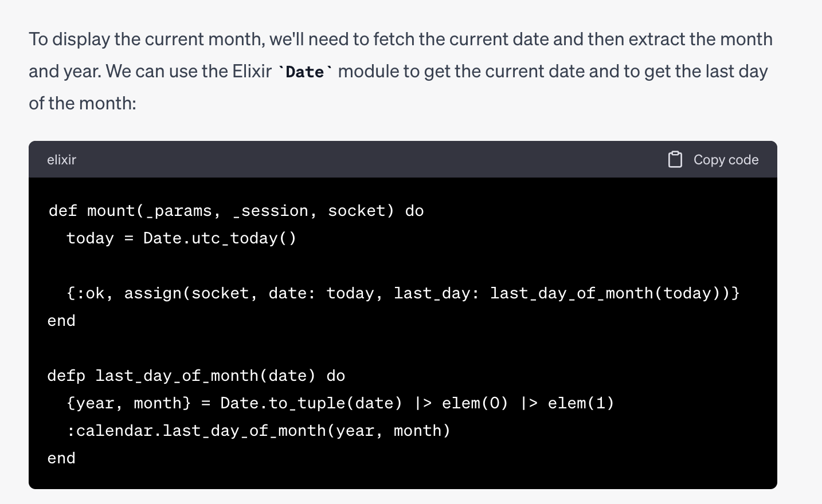Select the elixir language label

[61, 160]
